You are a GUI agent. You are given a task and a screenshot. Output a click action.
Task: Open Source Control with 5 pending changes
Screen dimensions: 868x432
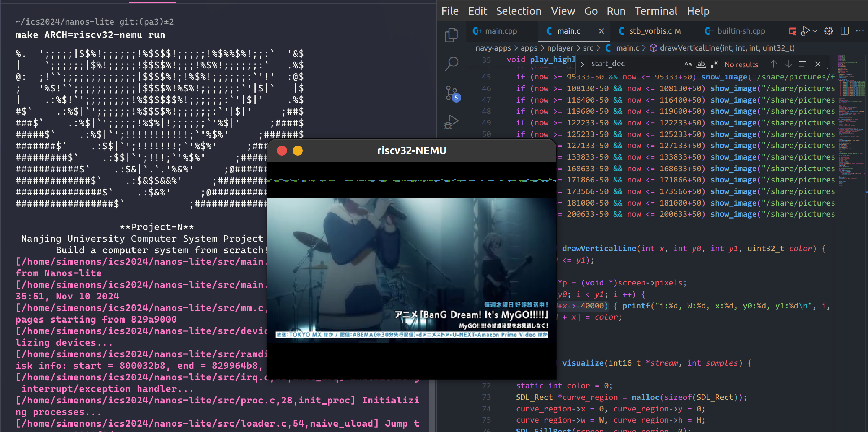[452, 94]
